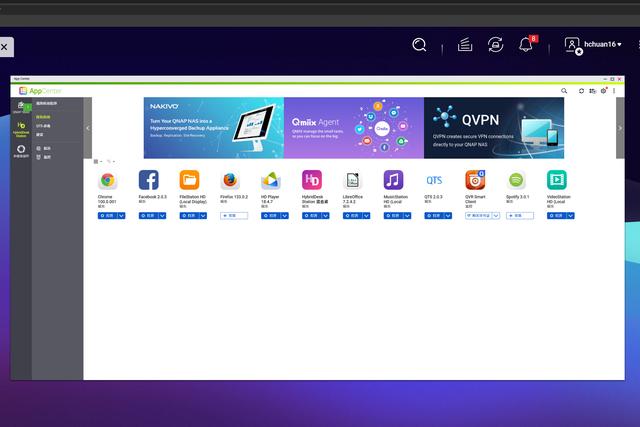The width and height of the screenshot is (640, 427).
Task: Open the LibreOffice app icon
Action: (x=353, y=180)
